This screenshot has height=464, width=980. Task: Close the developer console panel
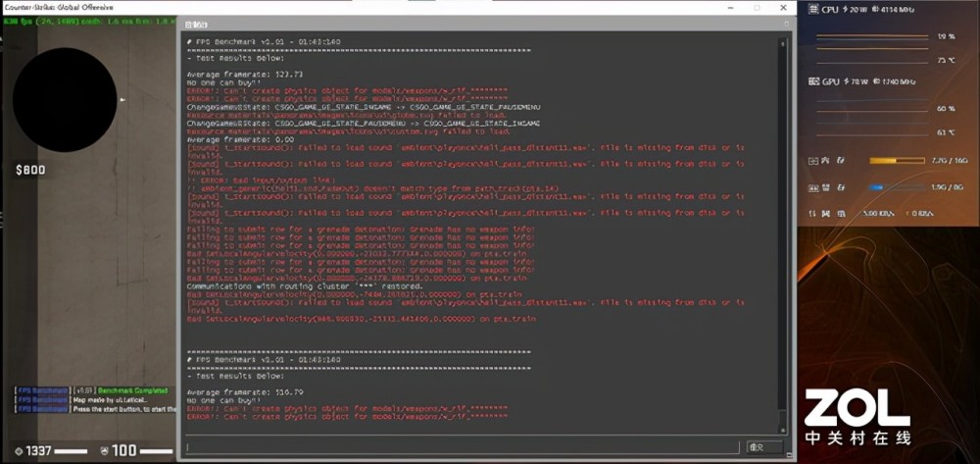[x=788, y=24]
